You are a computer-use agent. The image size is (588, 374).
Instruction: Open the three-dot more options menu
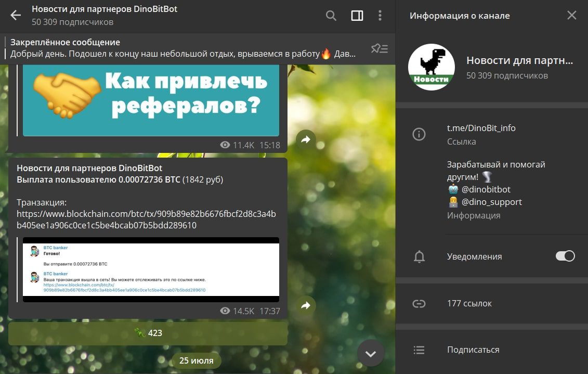pyautogui.click(x=380, y=16)
